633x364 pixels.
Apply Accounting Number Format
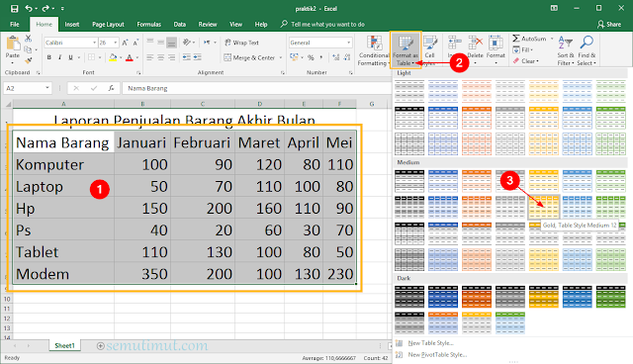coord(294,57)
